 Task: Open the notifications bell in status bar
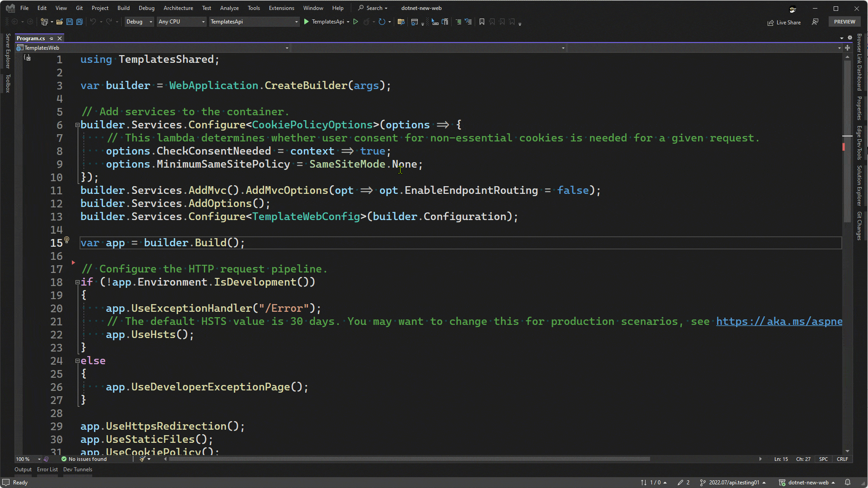point(848,483)
